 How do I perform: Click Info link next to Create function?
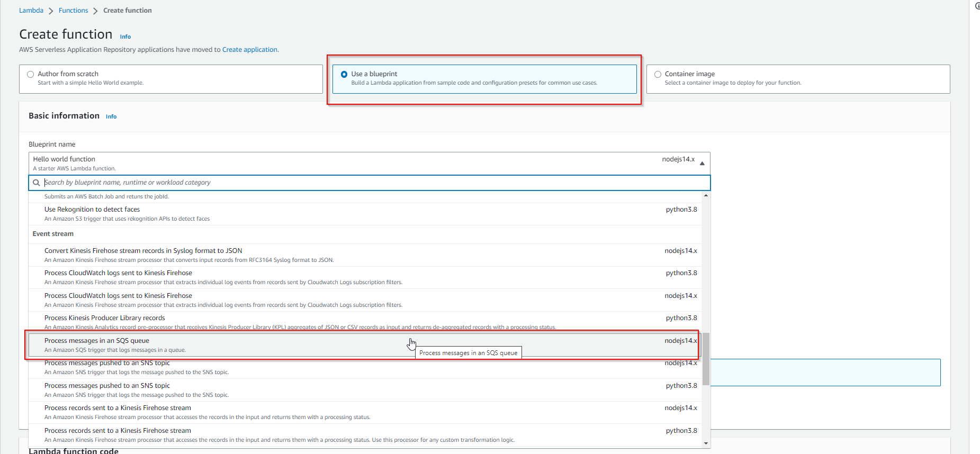pyautogui.click(x=125, y=37)
